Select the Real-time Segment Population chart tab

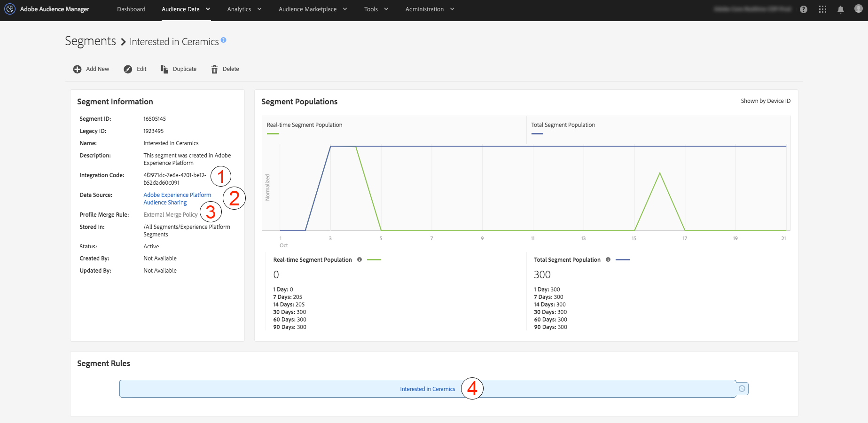(x=394, y=129)
